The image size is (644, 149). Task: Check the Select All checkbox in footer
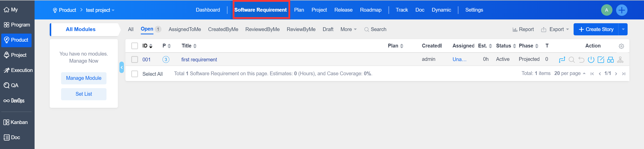(135, 74)
